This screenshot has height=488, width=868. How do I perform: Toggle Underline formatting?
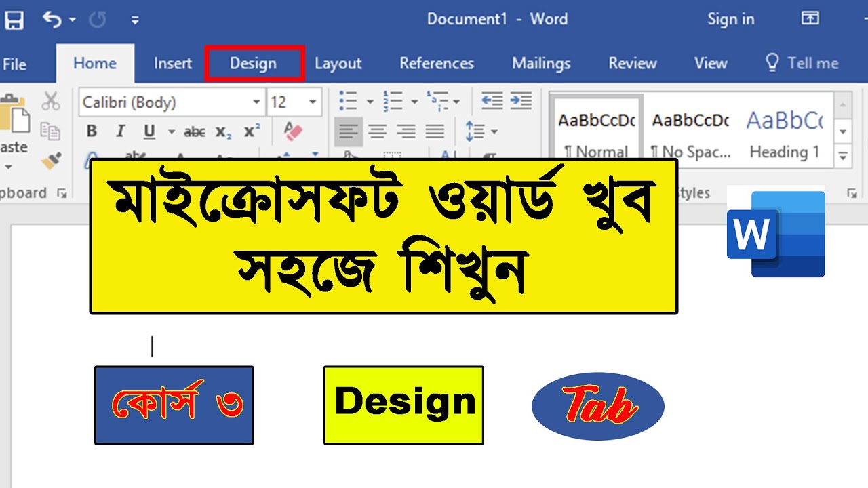(149, 131)
